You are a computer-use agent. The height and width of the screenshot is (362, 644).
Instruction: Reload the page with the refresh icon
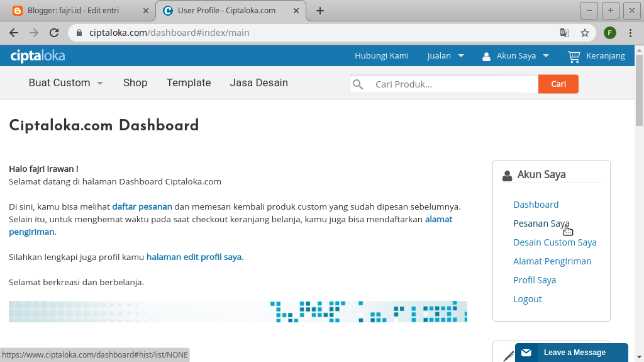click(54, 33)
